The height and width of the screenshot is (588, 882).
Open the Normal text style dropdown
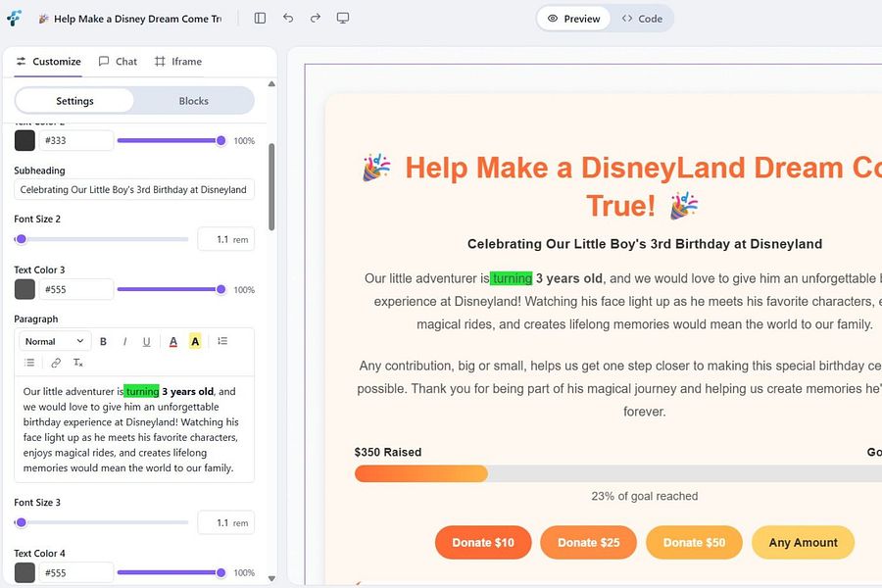pyautogui.click(x=54, y=342)
